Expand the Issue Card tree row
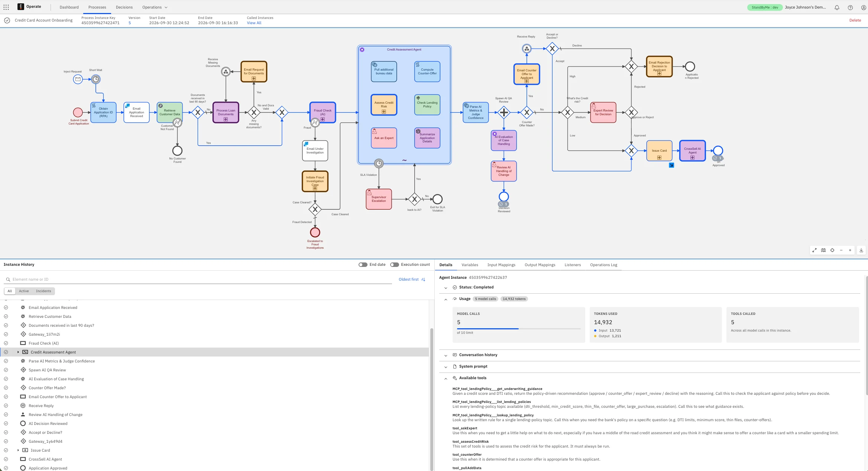Screen dimensions: 868x471 click(18, 450)
